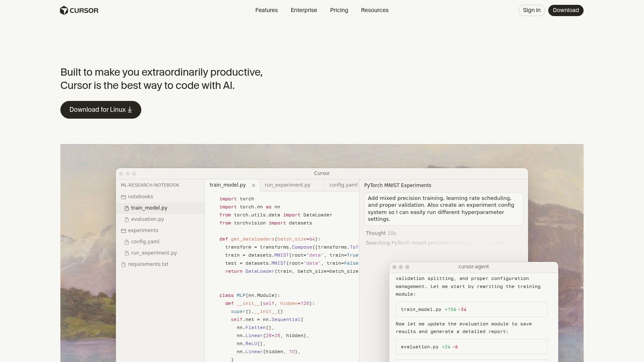Switch to the config.yaml tab
Screen dimensions: 644x362
tap(343, 185)
